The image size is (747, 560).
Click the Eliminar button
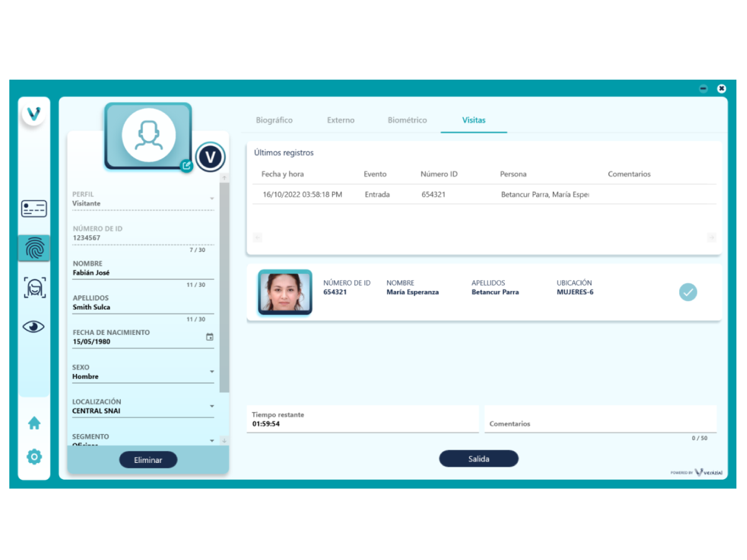click(148, 460)
